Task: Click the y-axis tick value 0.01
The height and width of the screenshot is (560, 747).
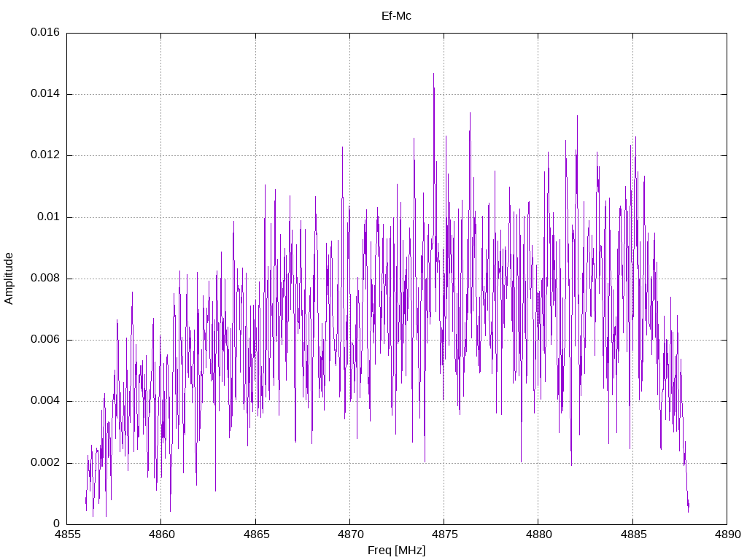Action: click(49, 217)
